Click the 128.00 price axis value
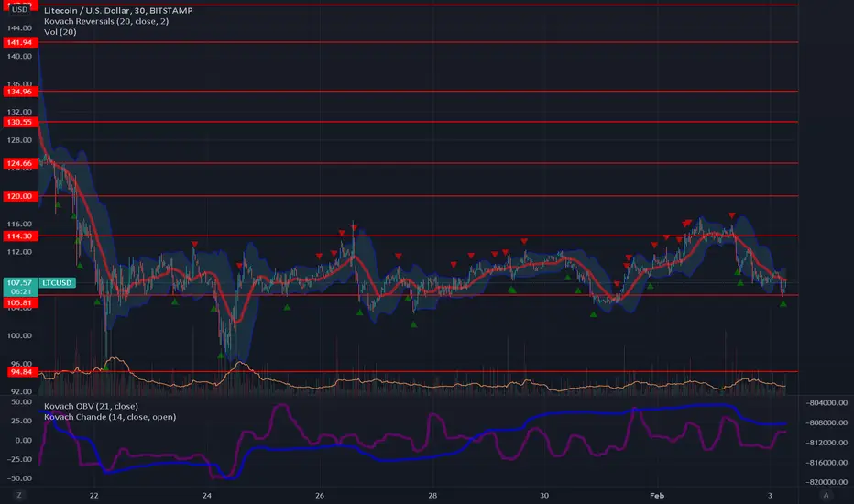 (x=19, y=140)
